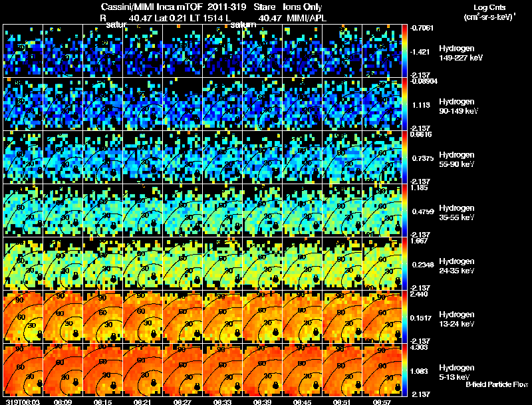
Task: Click the '-1.421' colorbar midpoint value
Action: (x=420, y=52)
